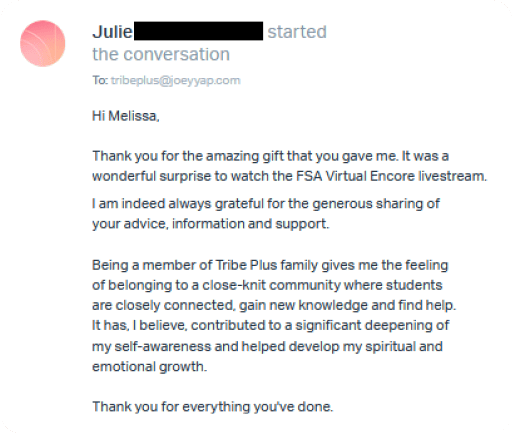Screen dimensions: 513x434
Task: Click the 'emotional growth.' line
Action: [x=150, y=367]
